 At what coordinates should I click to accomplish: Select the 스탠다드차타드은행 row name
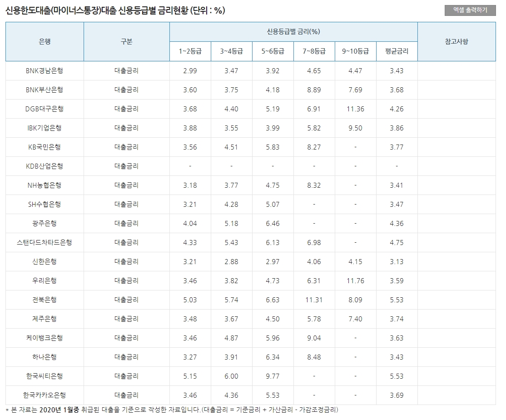pos(45,242)
